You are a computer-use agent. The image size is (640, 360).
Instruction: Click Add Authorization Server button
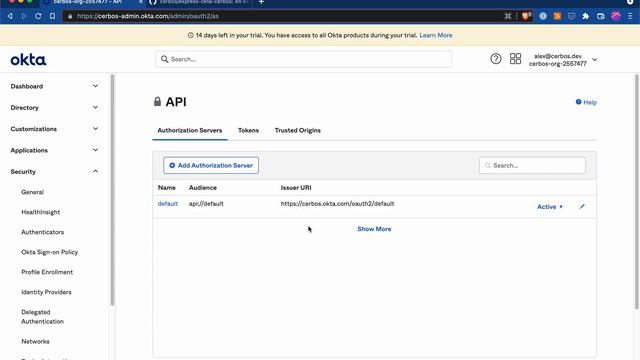(x=211, y=165)
